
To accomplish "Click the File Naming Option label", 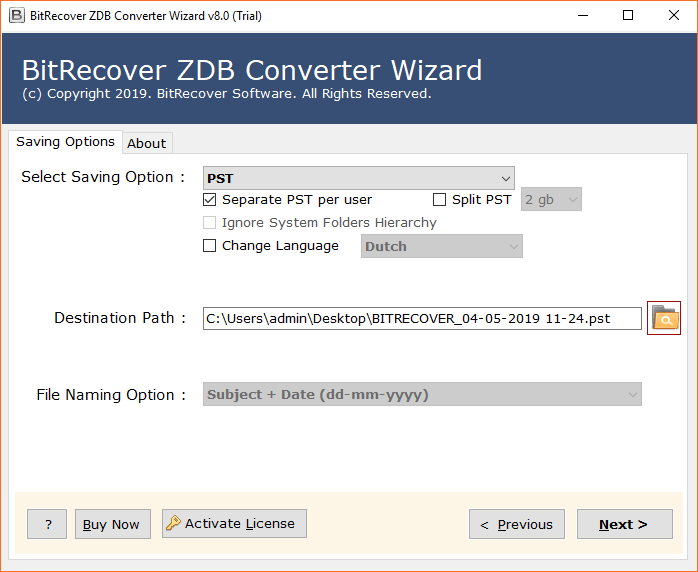I will pos(111,395).
